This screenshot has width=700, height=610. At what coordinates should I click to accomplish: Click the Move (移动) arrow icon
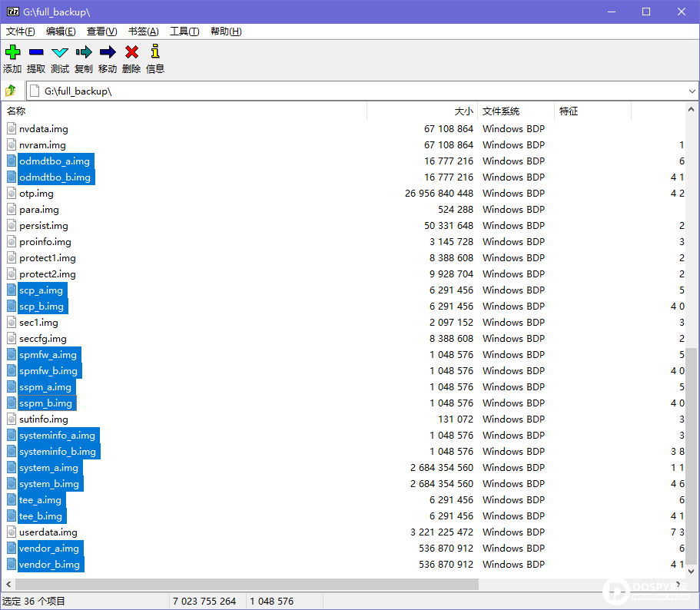coord(108,52)
